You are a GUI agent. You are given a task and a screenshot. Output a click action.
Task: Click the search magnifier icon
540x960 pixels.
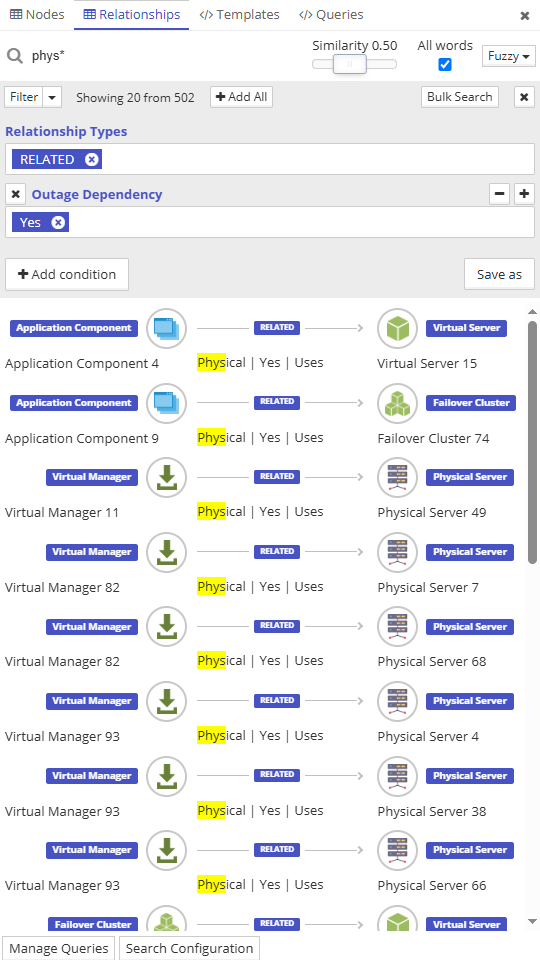pos(15,56)
